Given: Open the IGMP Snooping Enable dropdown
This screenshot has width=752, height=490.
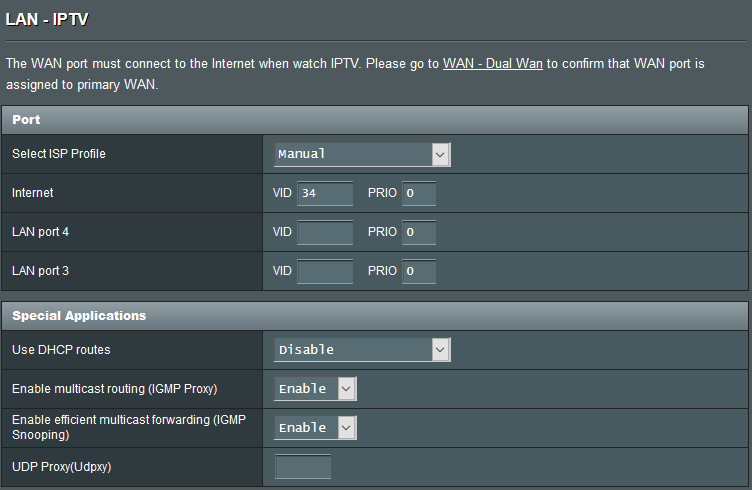Looking at the screenshot, I should [315, 428].
